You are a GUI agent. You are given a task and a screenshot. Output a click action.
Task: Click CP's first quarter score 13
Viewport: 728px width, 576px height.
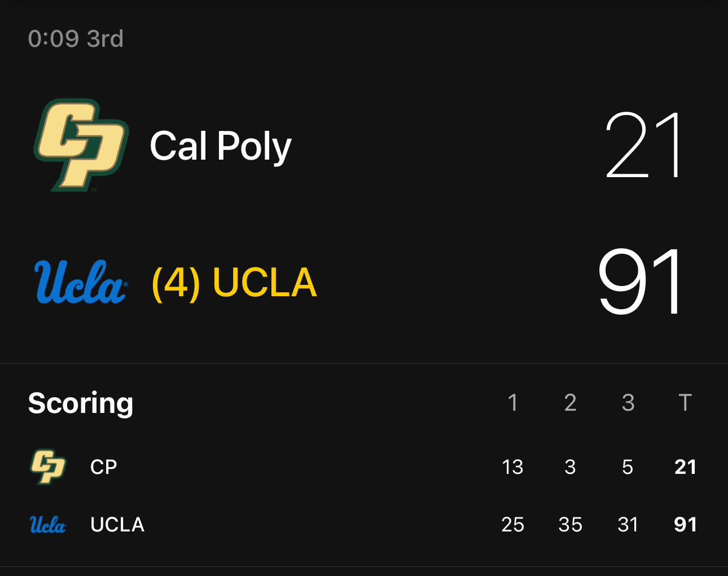(512, 467)
